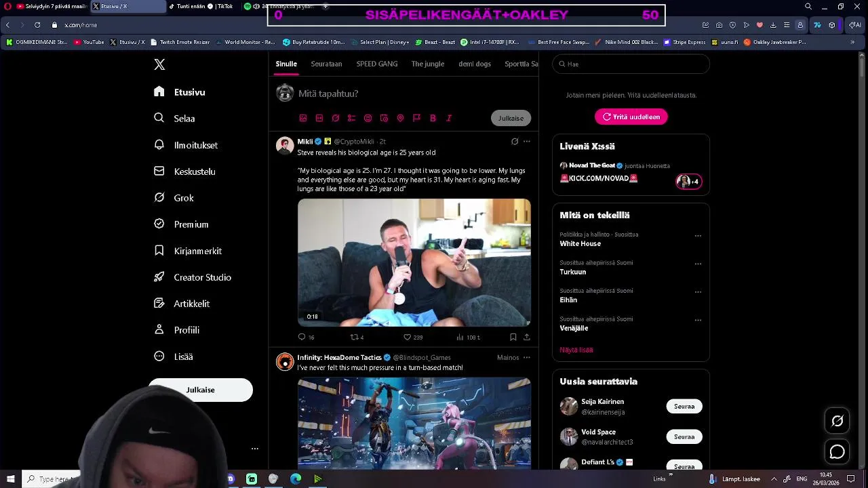This screenshot has width=868, height=488.
Task: Open the Lisää more menu
Action: tap(174, 357)
